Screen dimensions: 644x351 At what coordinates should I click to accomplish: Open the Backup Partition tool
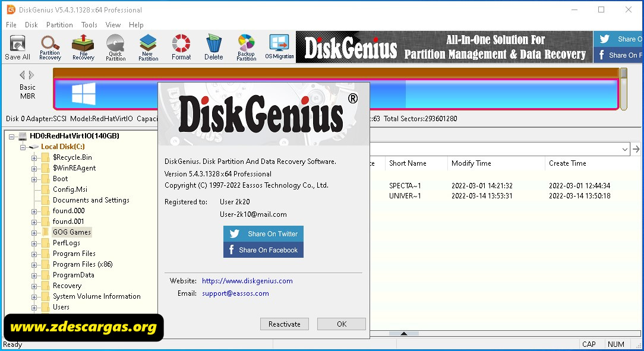pos(247,47)
